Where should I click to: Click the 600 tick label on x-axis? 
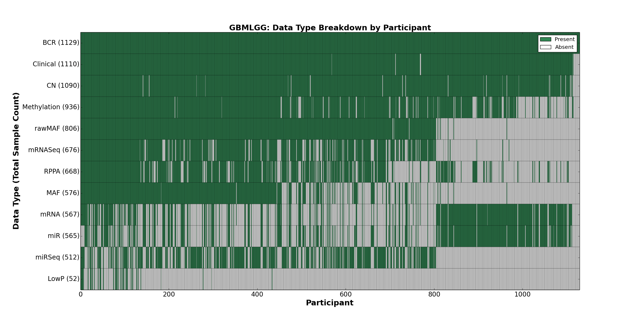click(x=346, y=294)
